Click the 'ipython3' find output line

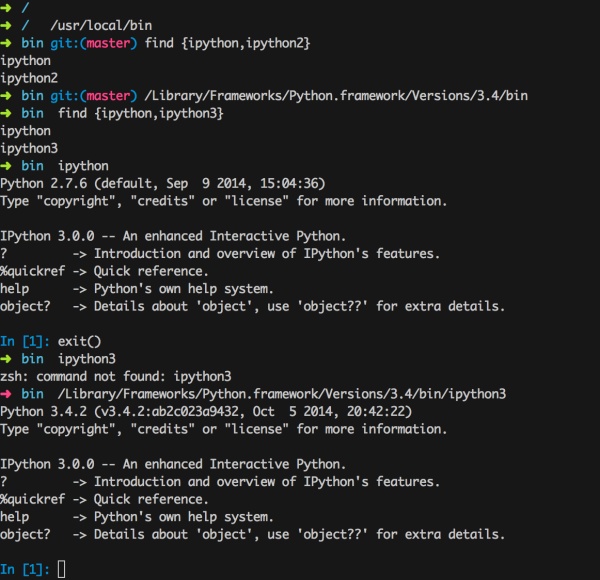tap(29, 148)
